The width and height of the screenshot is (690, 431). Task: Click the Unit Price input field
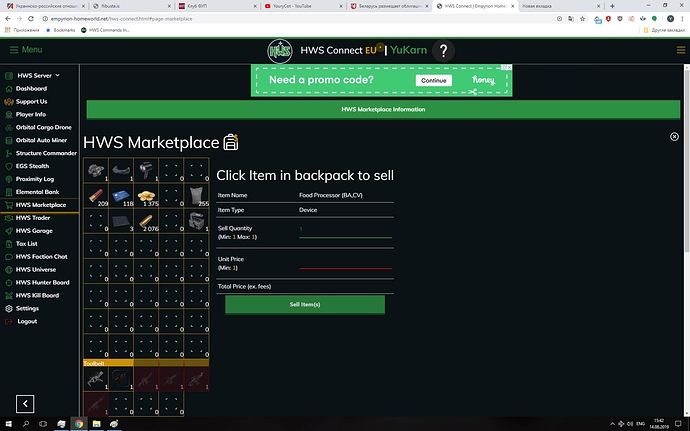tap(345, 262)
